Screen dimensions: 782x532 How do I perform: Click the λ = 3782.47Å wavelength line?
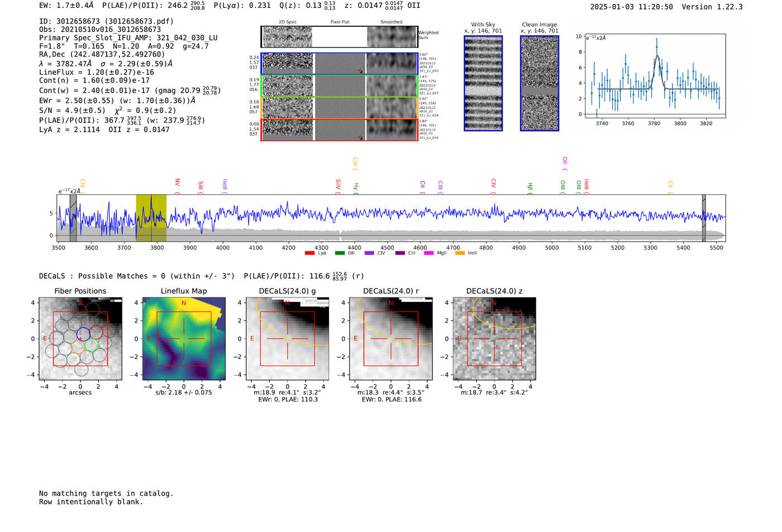[x=106, y=64]
